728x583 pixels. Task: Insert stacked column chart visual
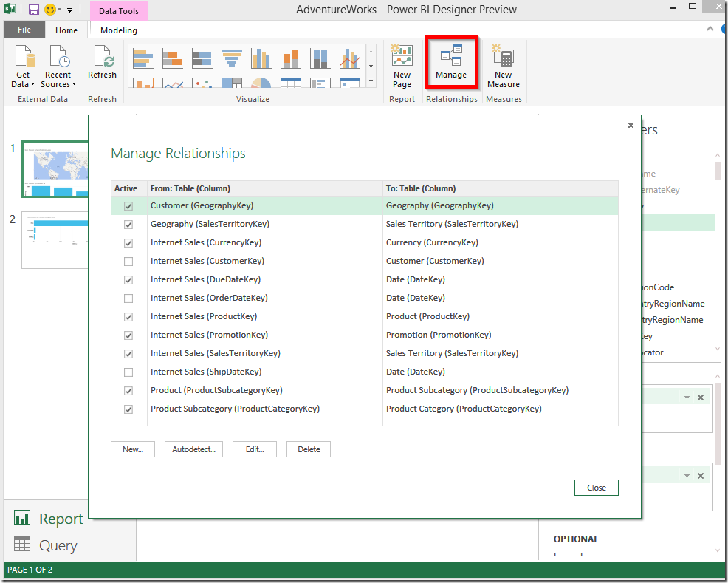point(291,59)
